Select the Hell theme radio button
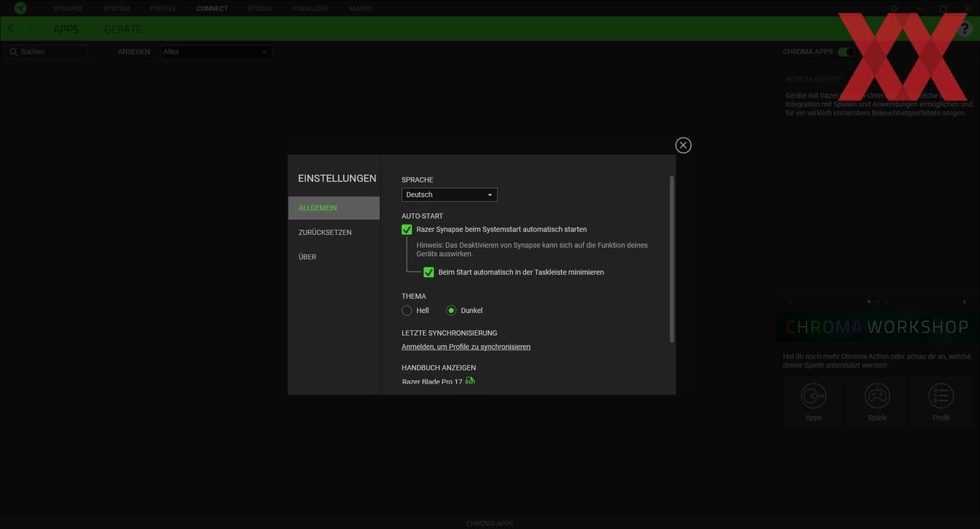 tap(407, 311)
